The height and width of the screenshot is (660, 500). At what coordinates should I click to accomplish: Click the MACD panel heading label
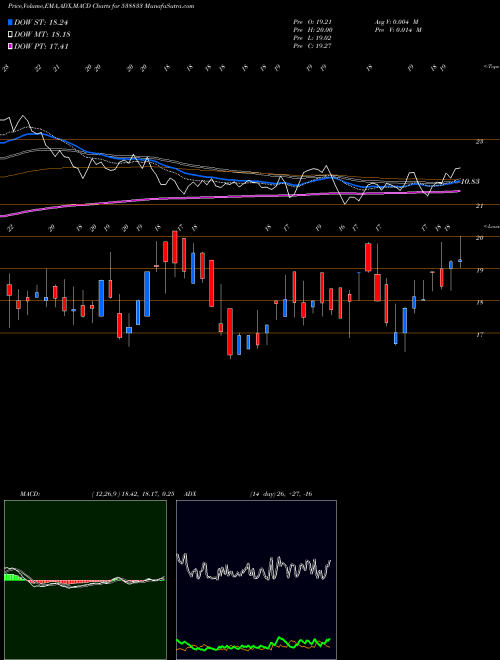pyautogui.click(x=29, y=494)
